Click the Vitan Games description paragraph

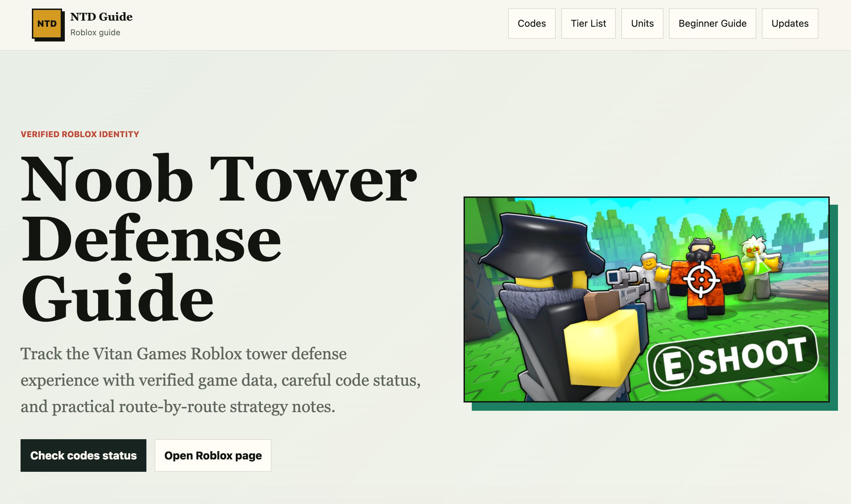tap(221, 380)
